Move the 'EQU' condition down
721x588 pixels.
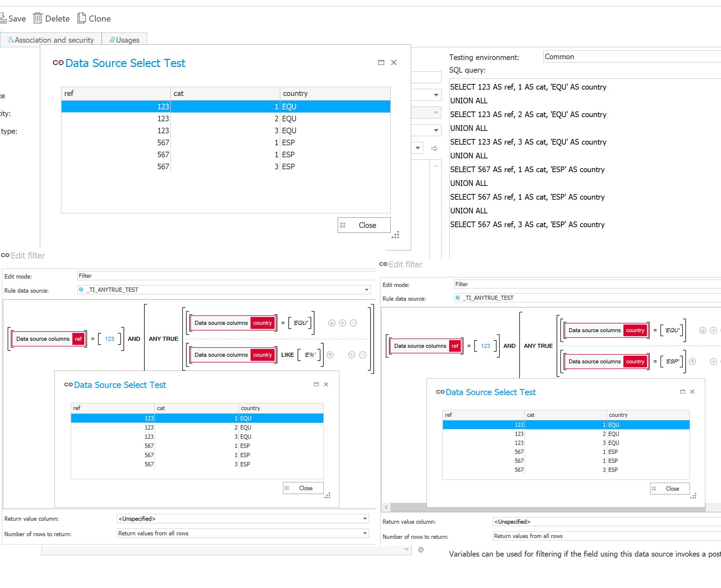click(x=331, y=323)
